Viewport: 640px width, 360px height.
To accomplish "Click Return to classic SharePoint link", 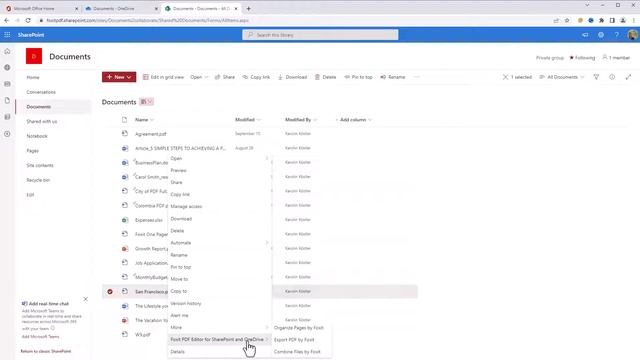I will [46, 351].
